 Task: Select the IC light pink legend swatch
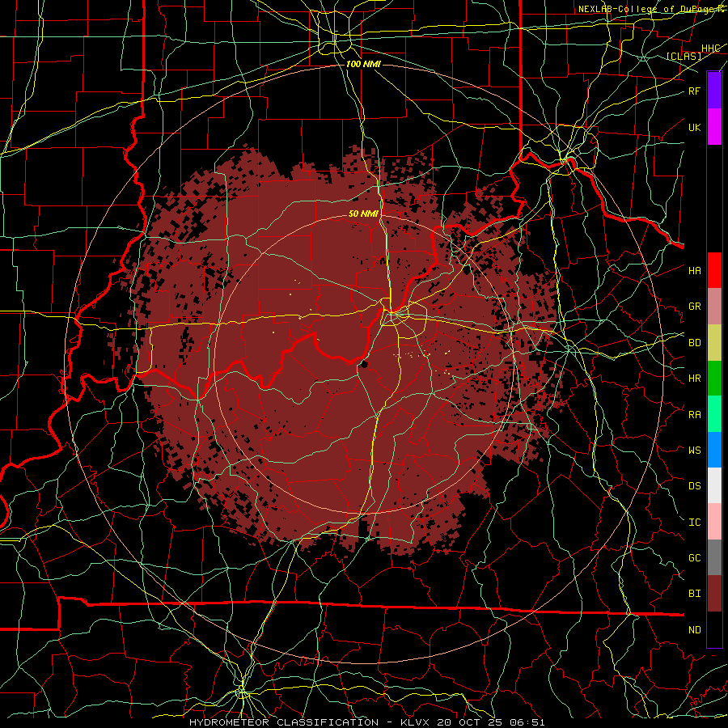714,522
